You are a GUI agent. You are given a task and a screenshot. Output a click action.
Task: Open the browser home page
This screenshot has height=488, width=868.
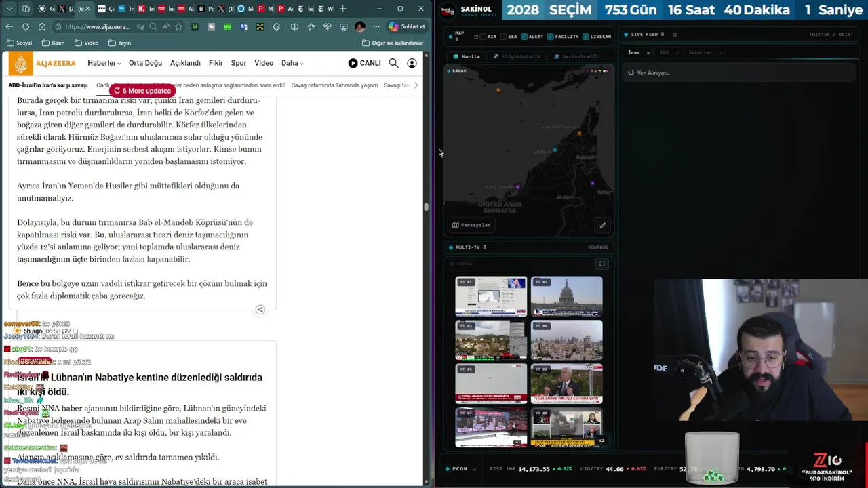tap(42, 26)
